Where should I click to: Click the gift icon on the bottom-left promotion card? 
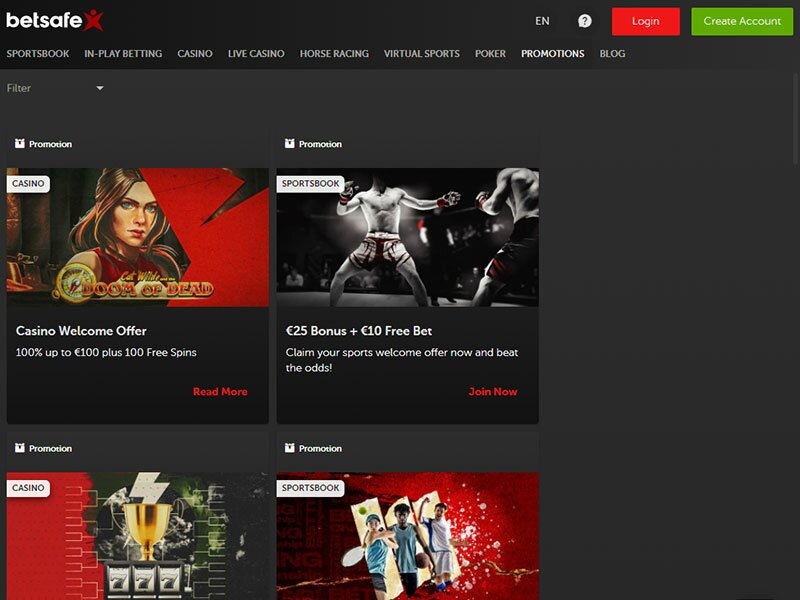point(22,448)
